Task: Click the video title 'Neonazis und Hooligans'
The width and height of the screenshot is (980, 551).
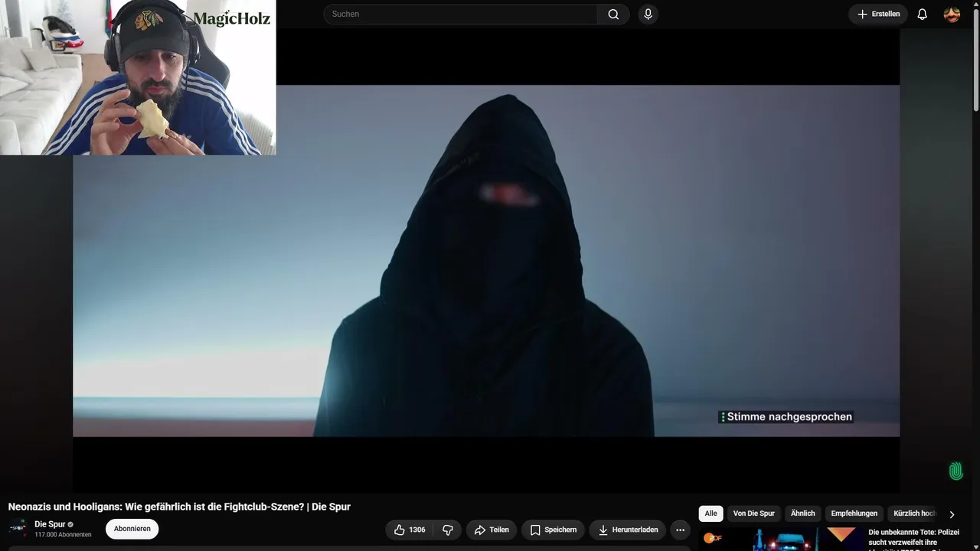Action: pyautogui.click(x=179, y=507)
